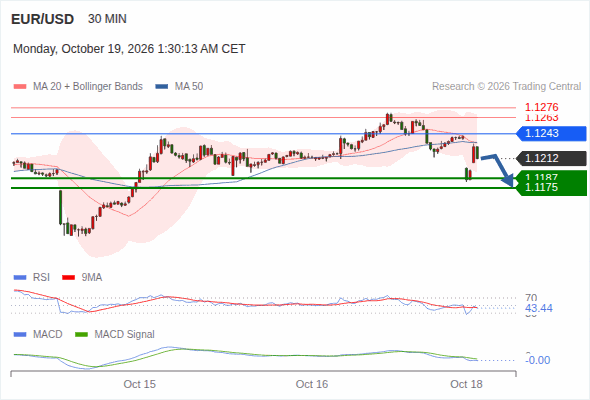Select the RSI indicator label

[41, 278]
